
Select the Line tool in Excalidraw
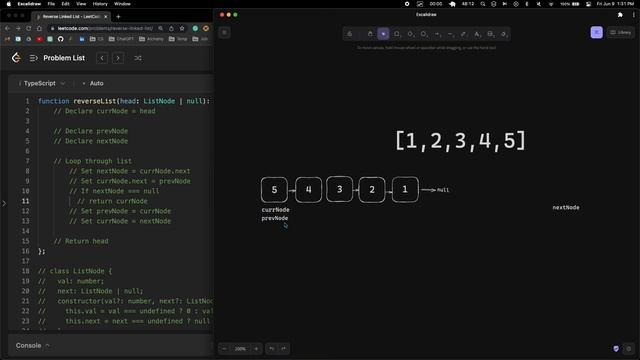coord(451,34)
